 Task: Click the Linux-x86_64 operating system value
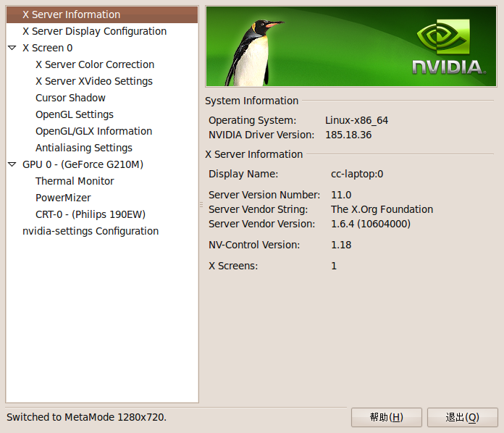[x=357, y=120]
